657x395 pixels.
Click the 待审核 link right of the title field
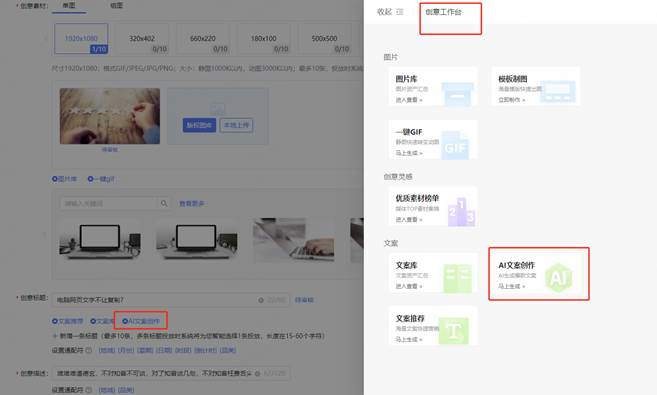[x=304, y=300]
